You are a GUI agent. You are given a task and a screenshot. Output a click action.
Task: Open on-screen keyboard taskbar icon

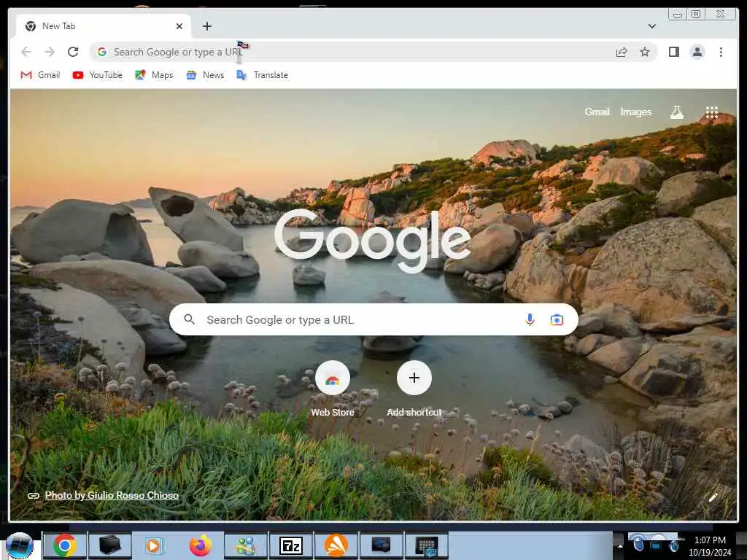(x=426, y=545)
